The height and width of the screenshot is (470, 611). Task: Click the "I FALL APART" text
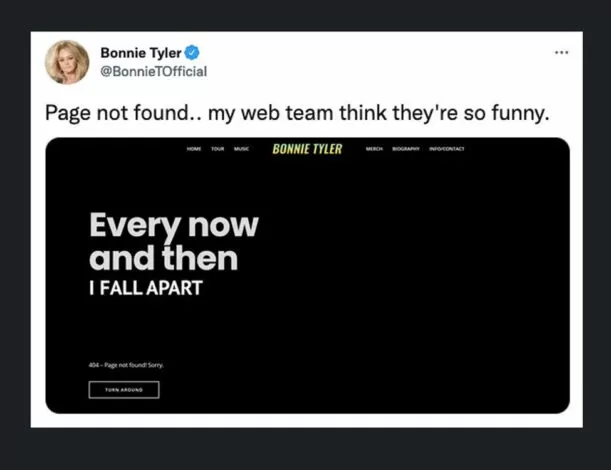pyautogui.click(x=146, y=289)
